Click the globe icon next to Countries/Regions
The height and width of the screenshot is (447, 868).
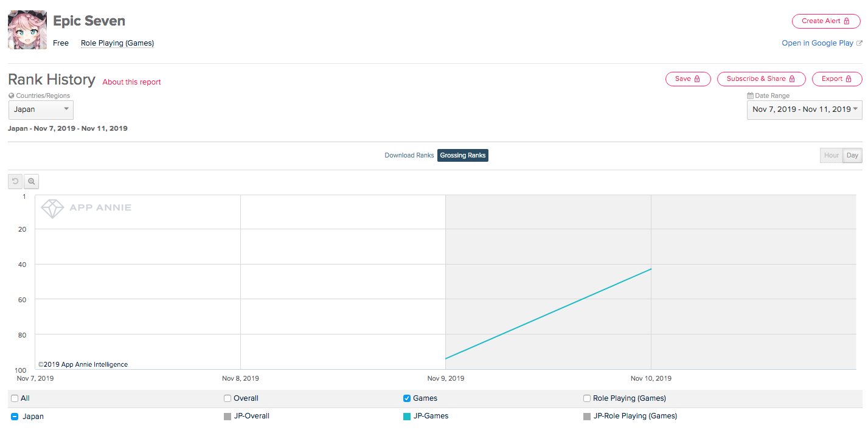pos(11,96)
